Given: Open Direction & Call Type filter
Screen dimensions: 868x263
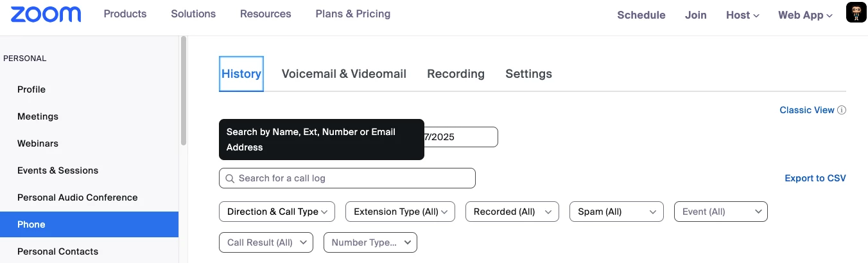Looking at the screenshot, I should coord(277,212).
